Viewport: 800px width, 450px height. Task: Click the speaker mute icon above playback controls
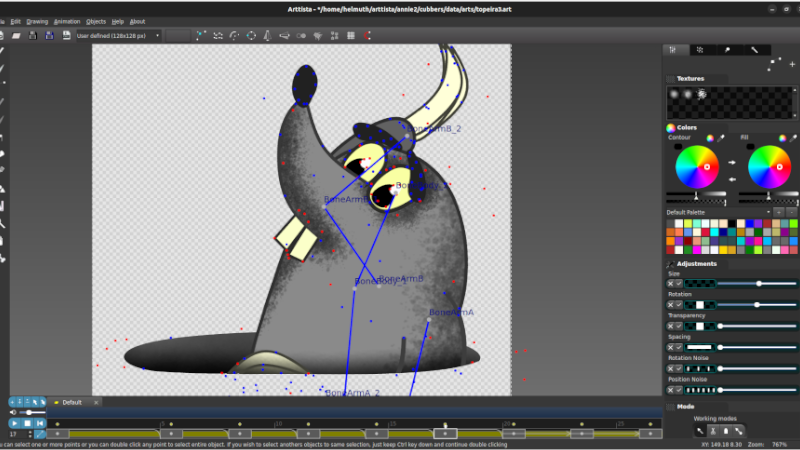(13, 412)
